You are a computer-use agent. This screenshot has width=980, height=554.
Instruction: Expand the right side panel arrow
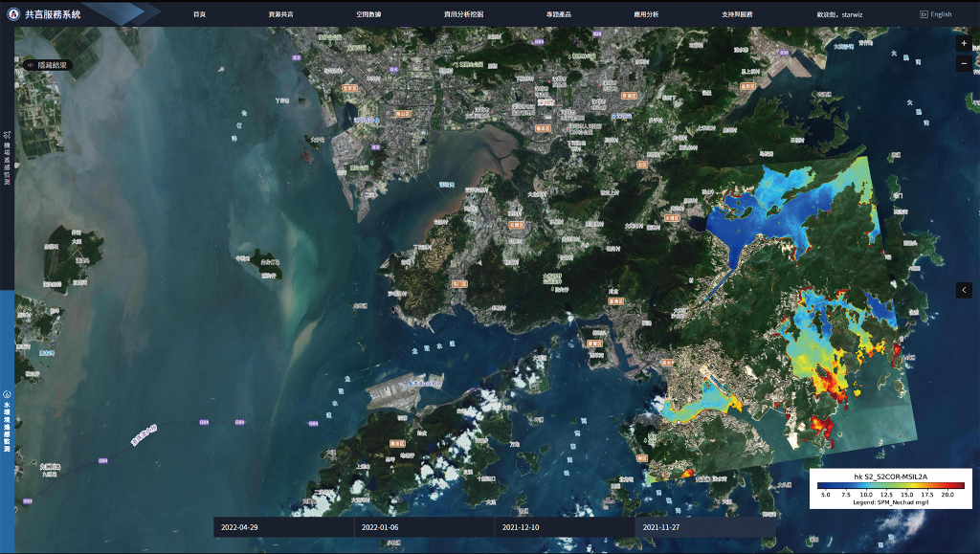(x=964, y=290)
